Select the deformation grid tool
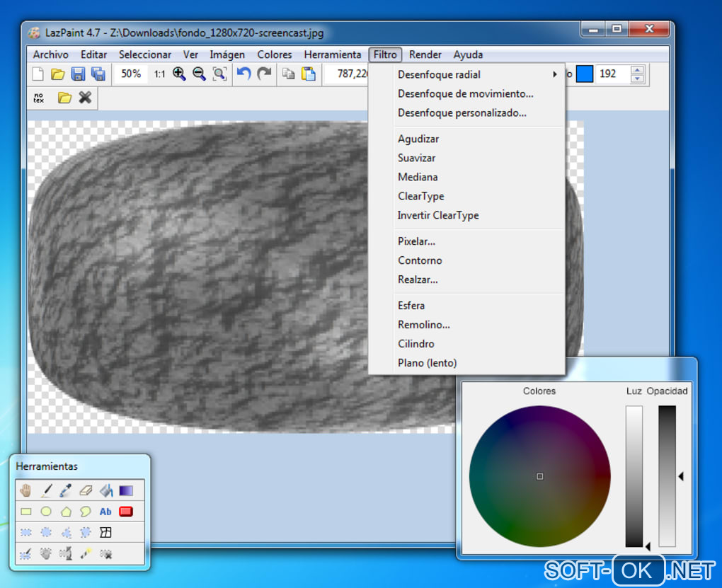 105,532
